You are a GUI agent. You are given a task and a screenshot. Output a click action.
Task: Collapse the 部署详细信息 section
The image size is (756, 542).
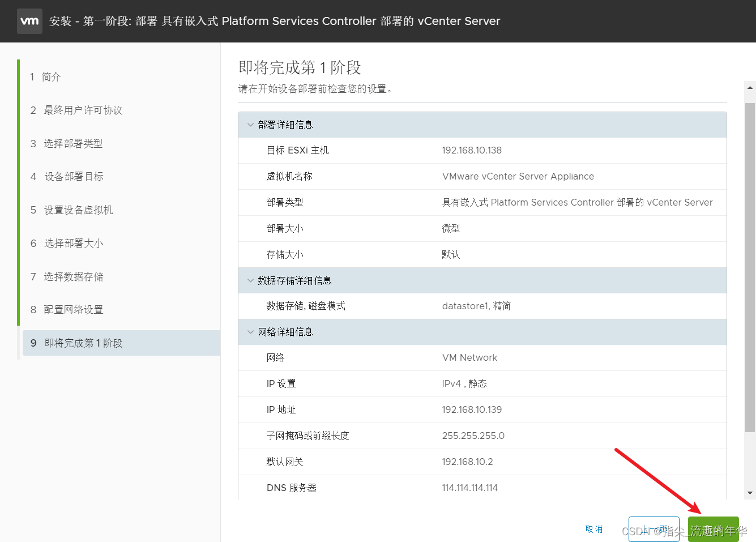tap(250, 125)
